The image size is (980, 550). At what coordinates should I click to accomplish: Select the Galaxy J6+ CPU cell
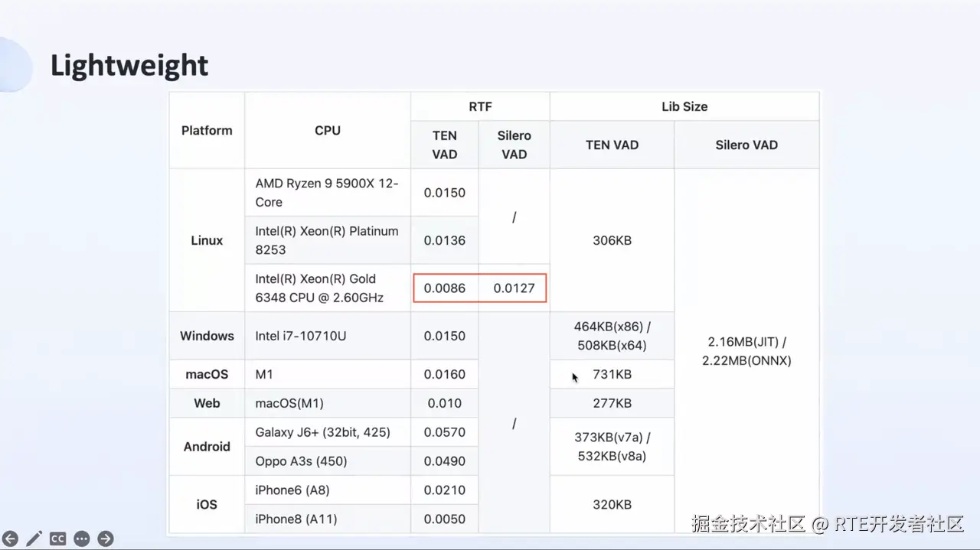[x=322, y=432]
